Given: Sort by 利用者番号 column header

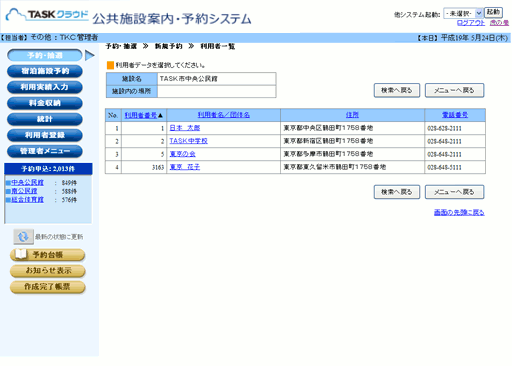Looking at the screenshot, I should point(141,115).
